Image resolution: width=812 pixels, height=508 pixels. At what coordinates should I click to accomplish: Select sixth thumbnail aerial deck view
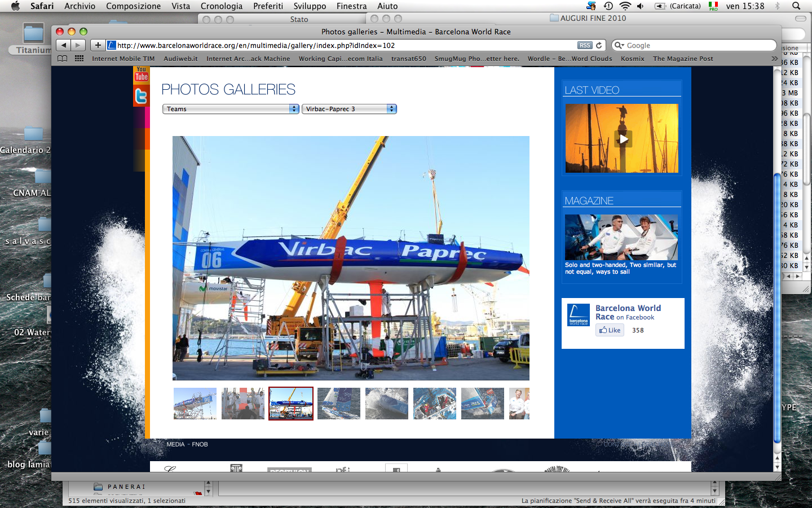point(435,404)
